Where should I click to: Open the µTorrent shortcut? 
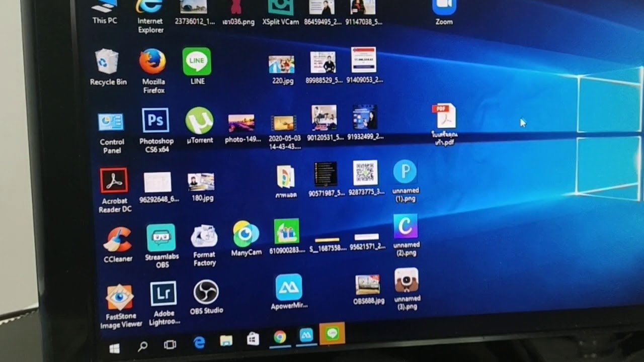coord(200,126)
